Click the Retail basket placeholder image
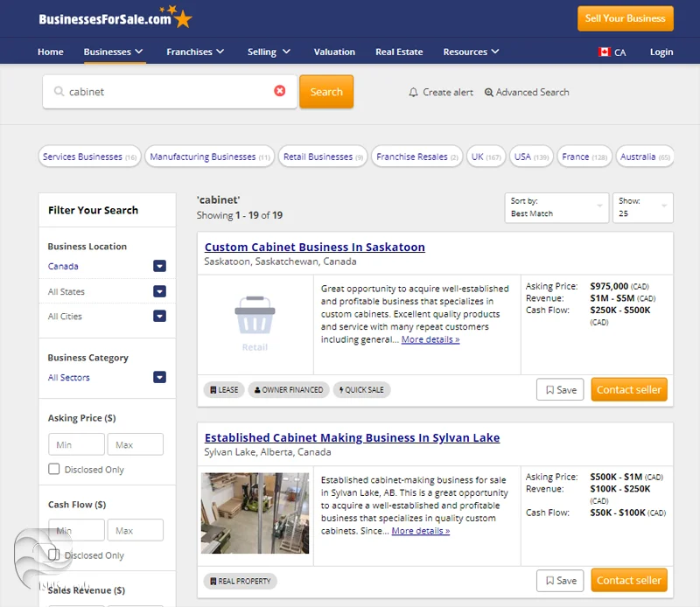 click(255, 323)
